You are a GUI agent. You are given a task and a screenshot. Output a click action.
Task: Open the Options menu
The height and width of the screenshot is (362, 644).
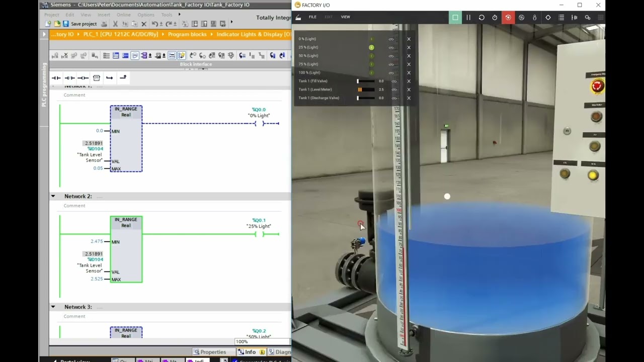coord(146,15)
